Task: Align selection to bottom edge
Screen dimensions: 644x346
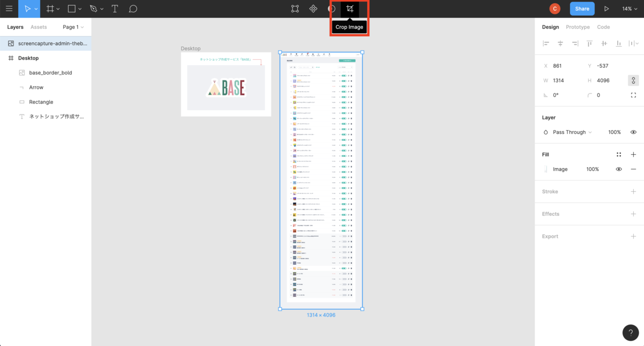Action: (619, 43)
